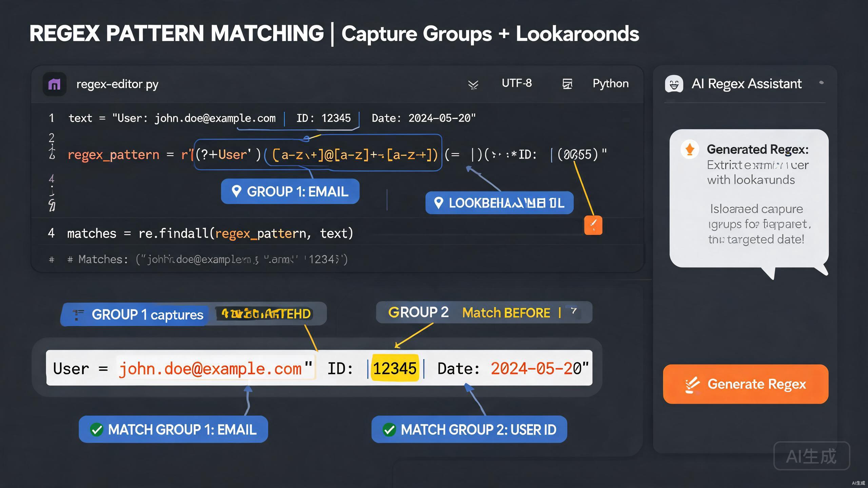
Task: Click the Matches comment line
Action: [208, 260]
